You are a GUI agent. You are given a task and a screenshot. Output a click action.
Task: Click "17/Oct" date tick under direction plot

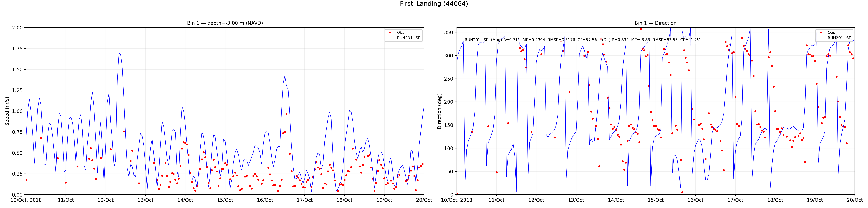point(735,200)
